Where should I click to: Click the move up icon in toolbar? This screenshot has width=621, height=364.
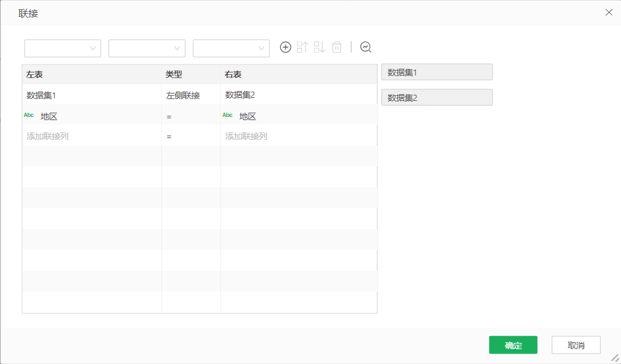(x=302, y=47)
